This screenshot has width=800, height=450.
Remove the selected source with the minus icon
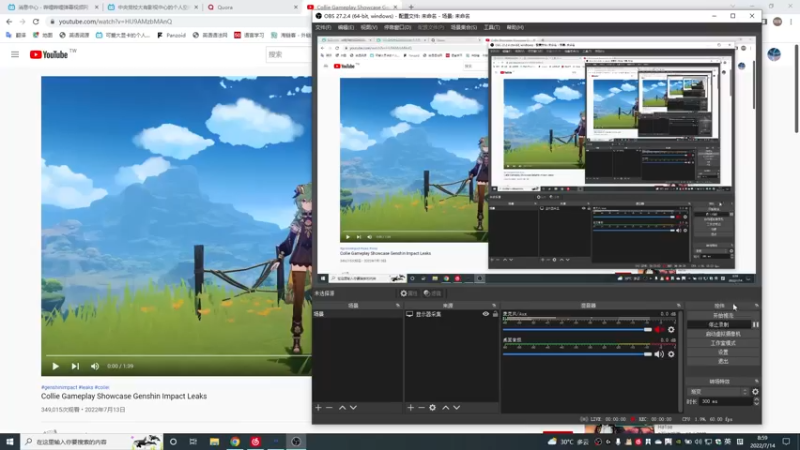pos(421,408)
